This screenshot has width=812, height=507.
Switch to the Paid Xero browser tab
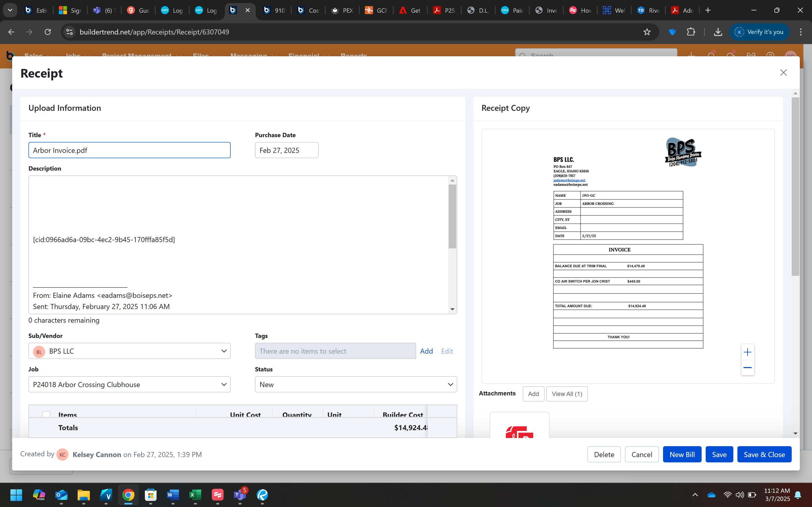click(512, 10)
